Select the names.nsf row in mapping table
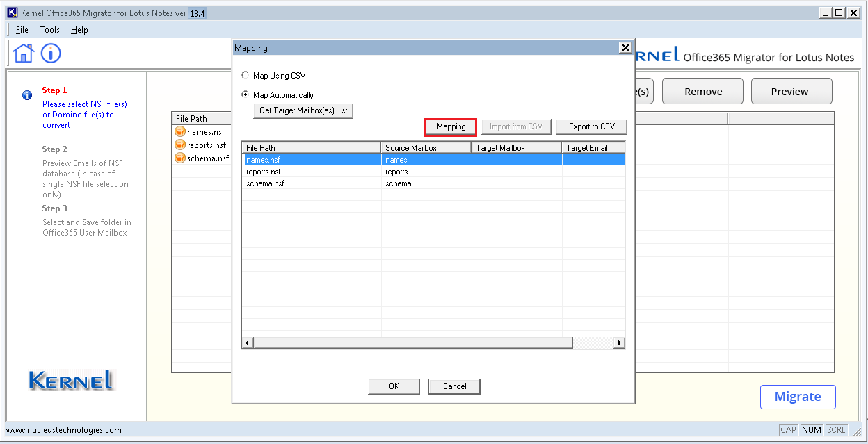 (x=433, y=159)
